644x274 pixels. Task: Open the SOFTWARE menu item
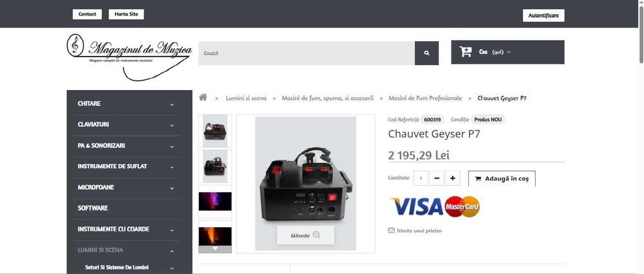(x=93, y=208)
